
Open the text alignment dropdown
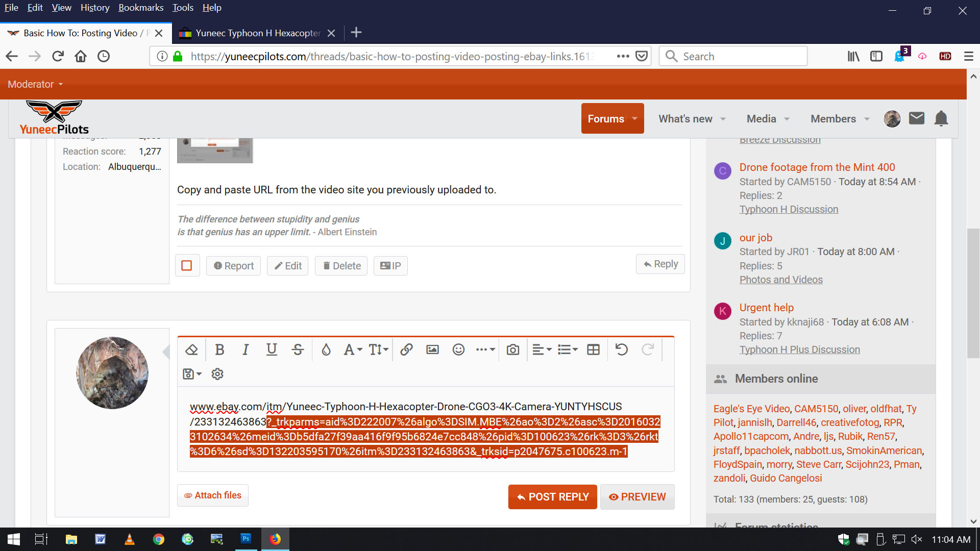click(542, 349)
